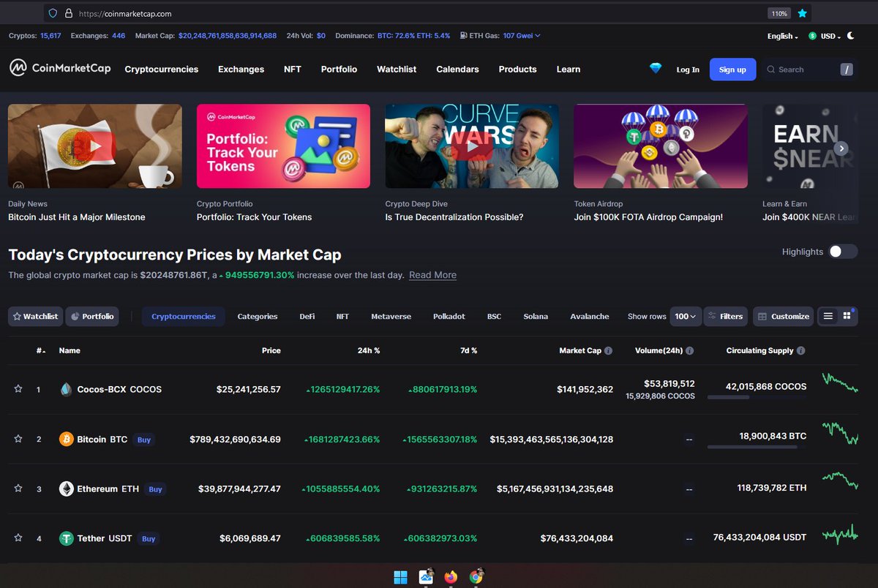The image size is (878, 588).
Task: Open Volume(24h) info icon
Action: (x=690, y=350)
